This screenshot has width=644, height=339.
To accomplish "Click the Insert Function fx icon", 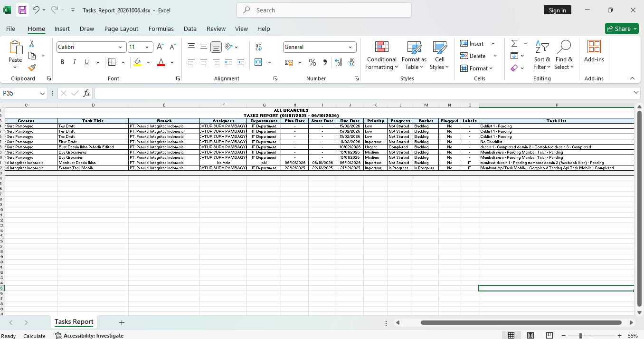I will [x=86, y=93].
